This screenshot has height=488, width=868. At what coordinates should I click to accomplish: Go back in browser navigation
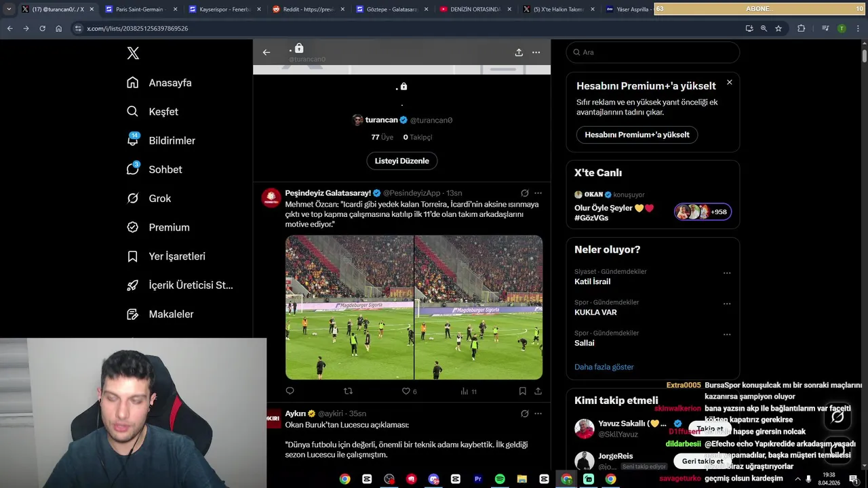[x=9, y=28]
